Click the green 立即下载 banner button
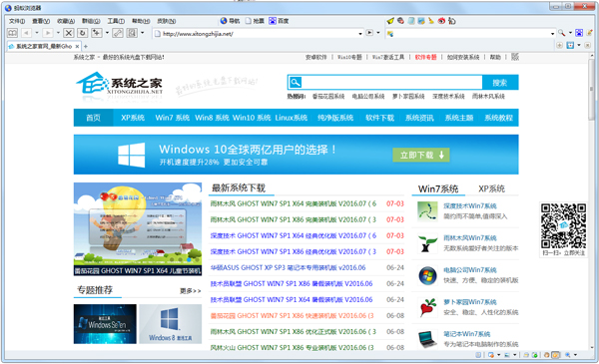The image size is (599, 364). (x=421, y=155)
